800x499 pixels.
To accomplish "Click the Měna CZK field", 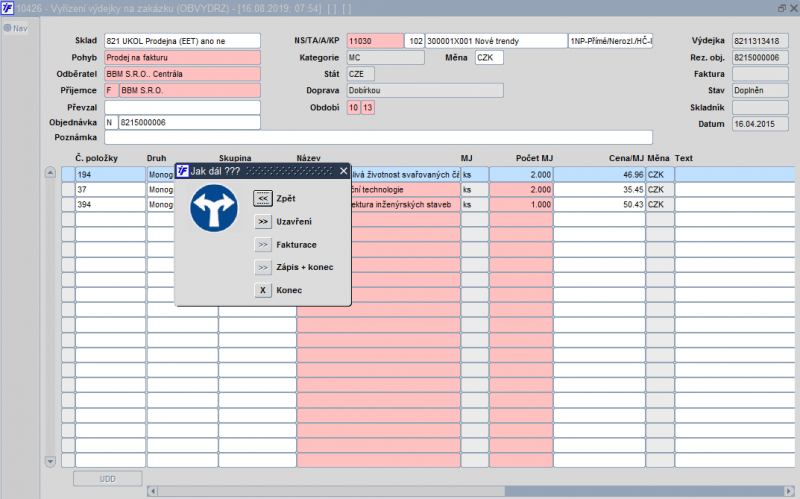I will point(489,58).
